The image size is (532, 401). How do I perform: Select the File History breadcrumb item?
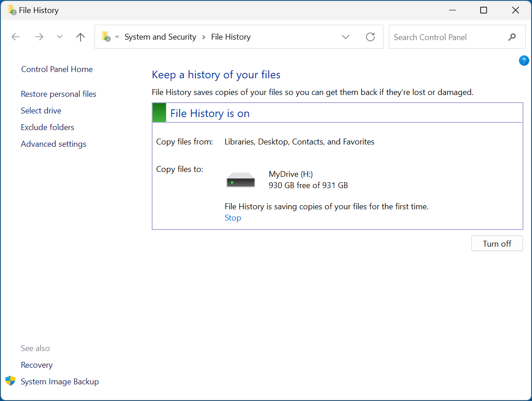pyautogui.click(x=231, y=37)
